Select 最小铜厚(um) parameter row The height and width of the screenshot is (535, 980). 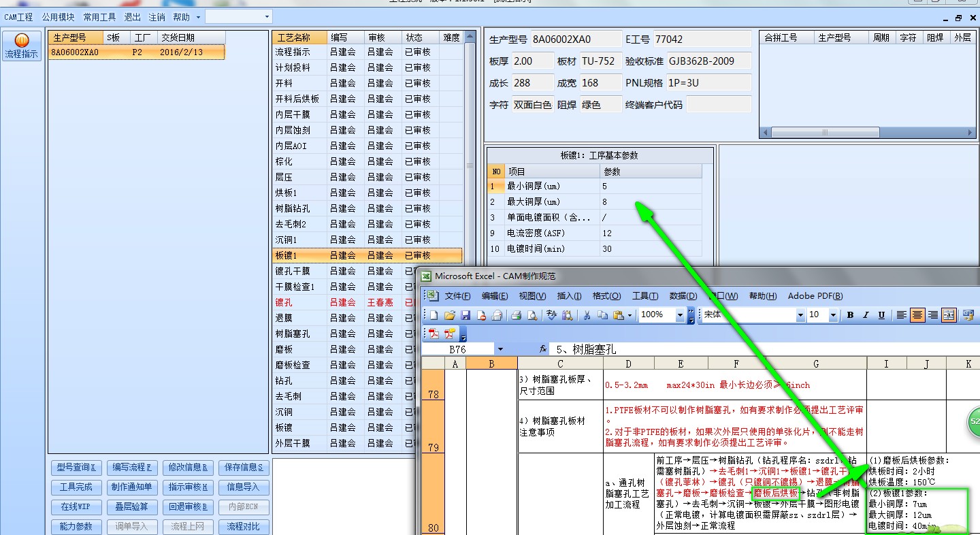click(x=595, y=186)
